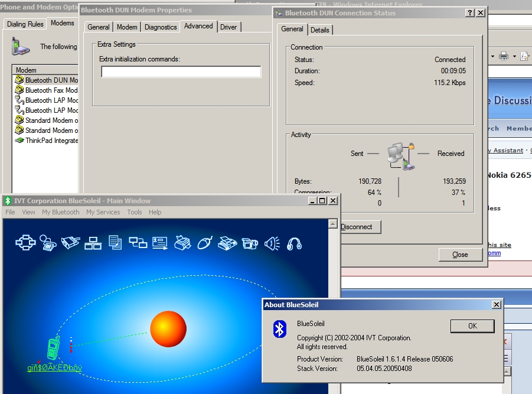Click the 'his site' link in browser

point(500,245)
